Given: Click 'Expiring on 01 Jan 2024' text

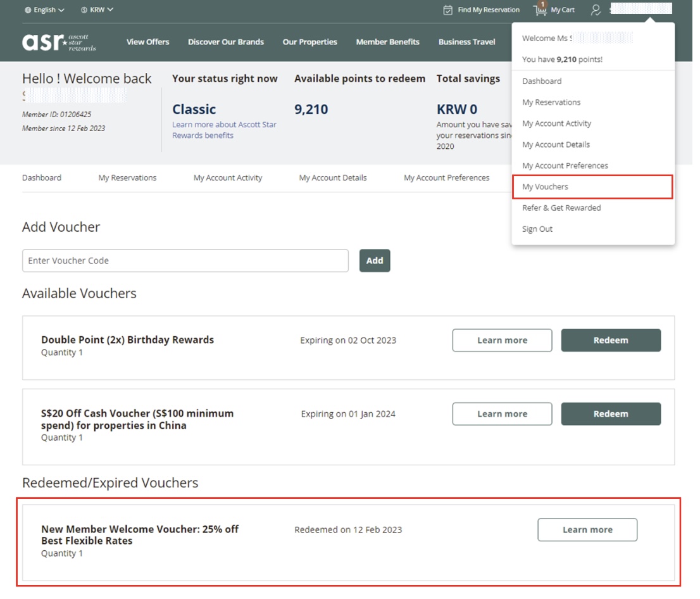Looking at the screenshot, I should [x=348, y=414].
